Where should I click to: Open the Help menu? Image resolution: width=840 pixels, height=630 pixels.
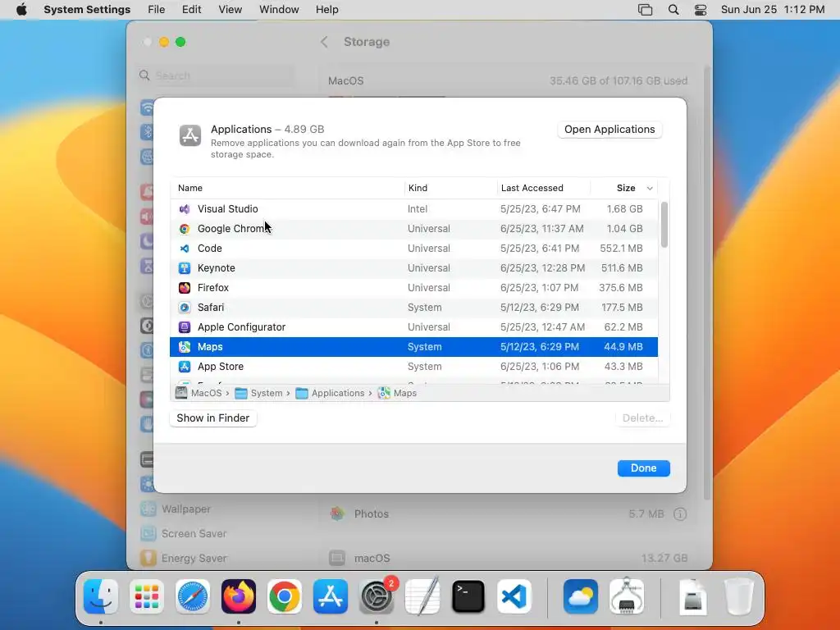click(326, 10)
